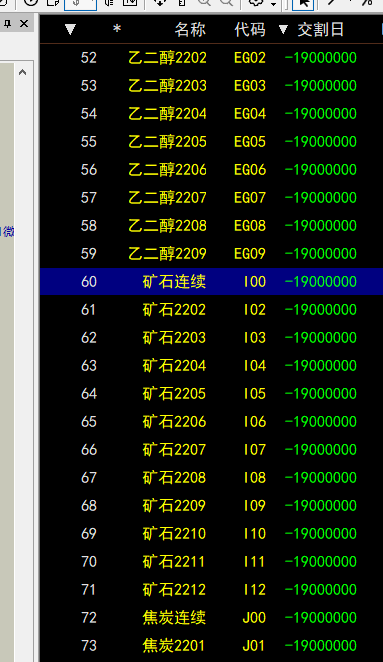Click code cell EG09
Screen dimensions: 383x662
tap(250, 253)
